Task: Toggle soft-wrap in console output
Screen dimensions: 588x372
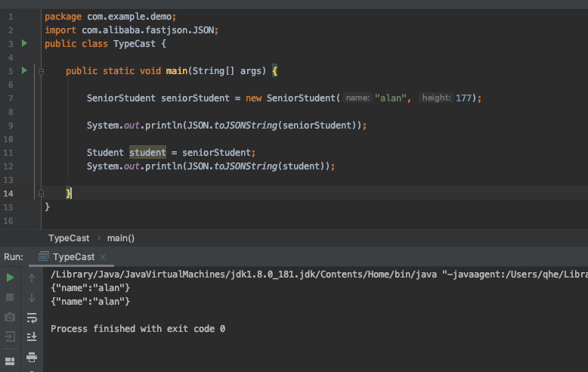Action: click(x=32, y=318)
